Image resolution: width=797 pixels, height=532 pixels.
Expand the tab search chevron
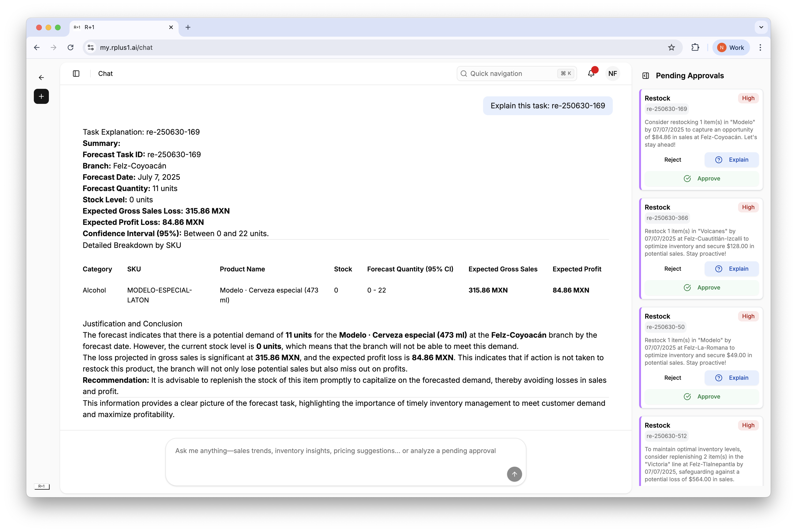761,27
